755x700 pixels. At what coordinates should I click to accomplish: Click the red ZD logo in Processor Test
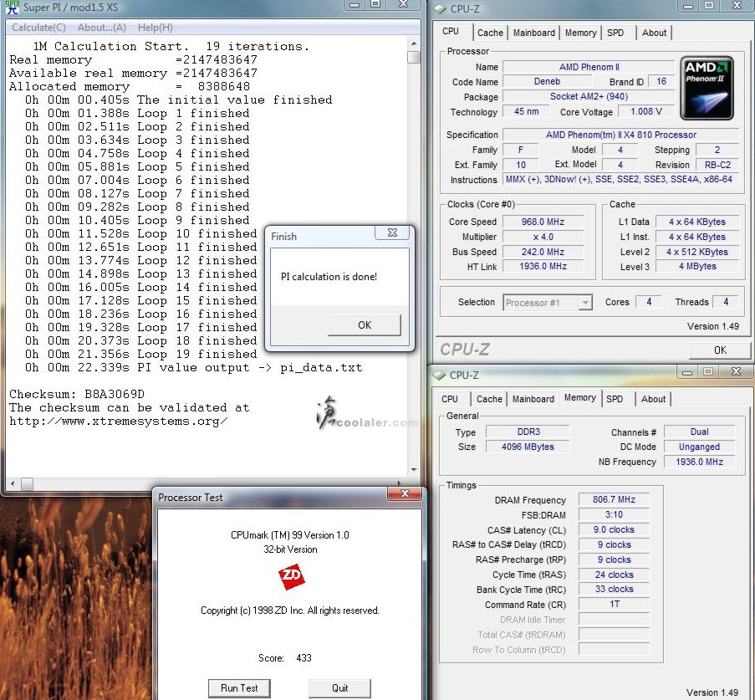[291, 577]
